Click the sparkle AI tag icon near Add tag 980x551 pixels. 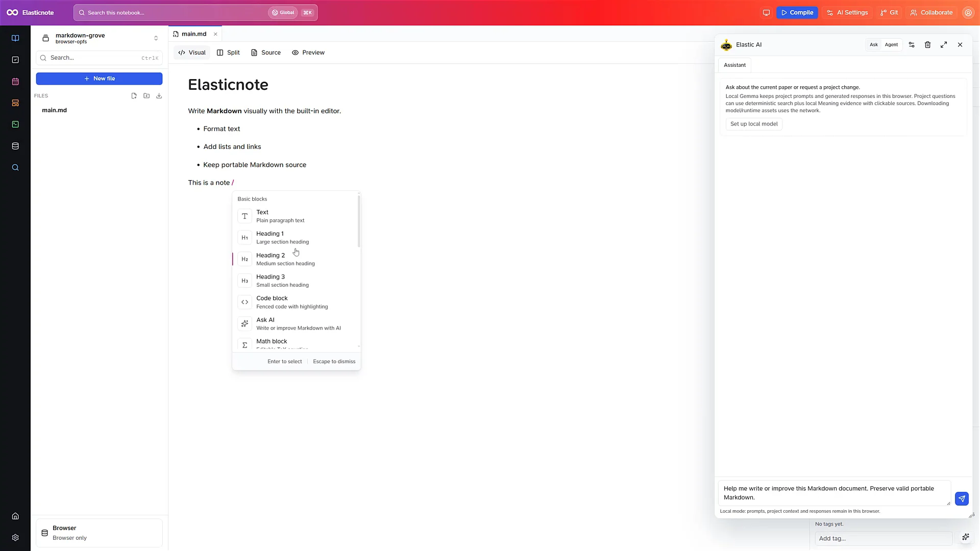coord(965,537)
